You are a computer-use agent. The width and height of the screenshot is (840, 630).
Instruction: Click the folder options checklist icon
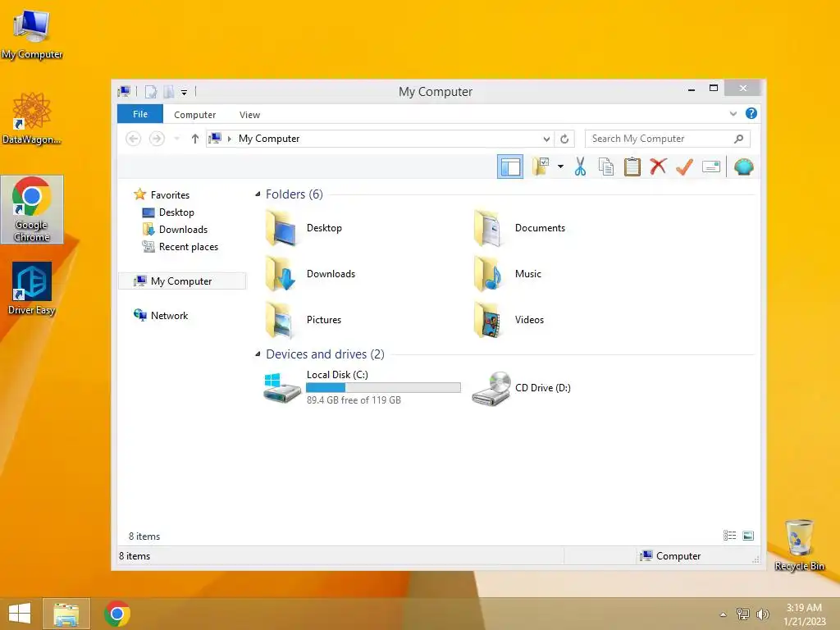click(541, 167)
